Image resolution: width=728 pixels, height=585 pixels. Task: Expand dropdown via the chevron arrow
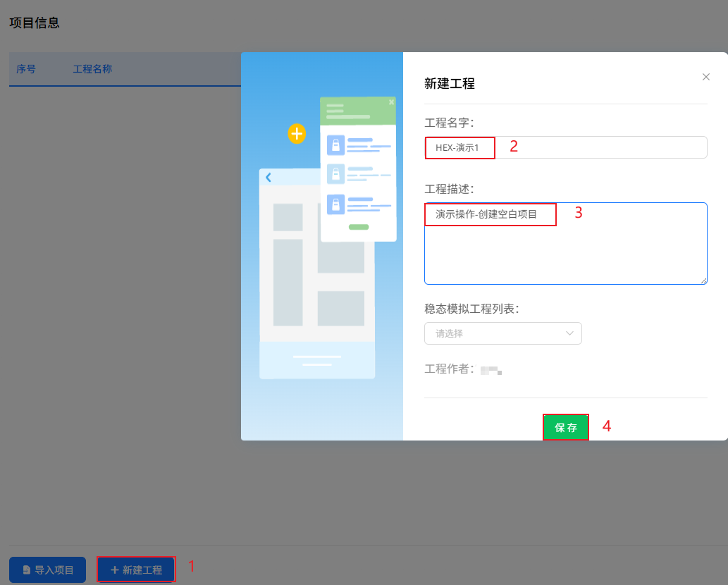pos(569,333)
